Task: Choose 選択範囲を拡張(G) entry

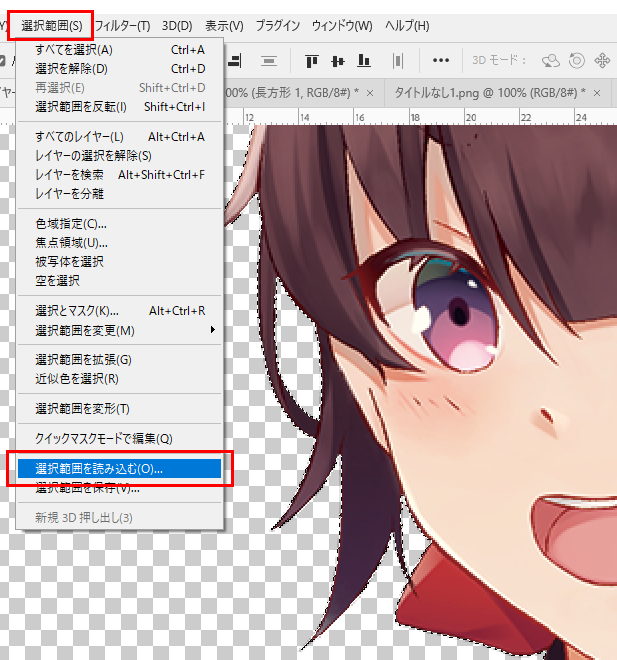Action: [x=120, y=360]
